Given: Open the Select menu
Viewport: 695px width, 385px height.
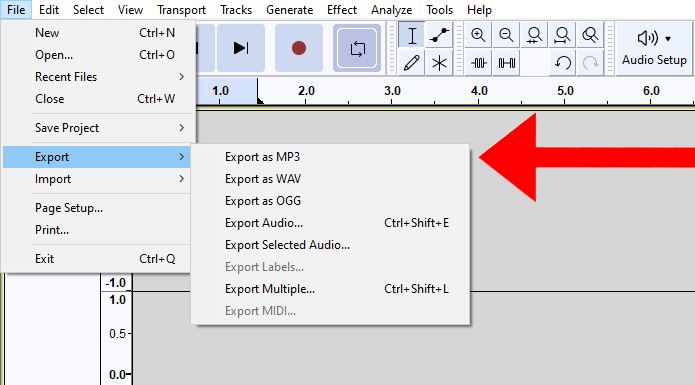Looking at the screenshot, I should [x=88, y=10].
